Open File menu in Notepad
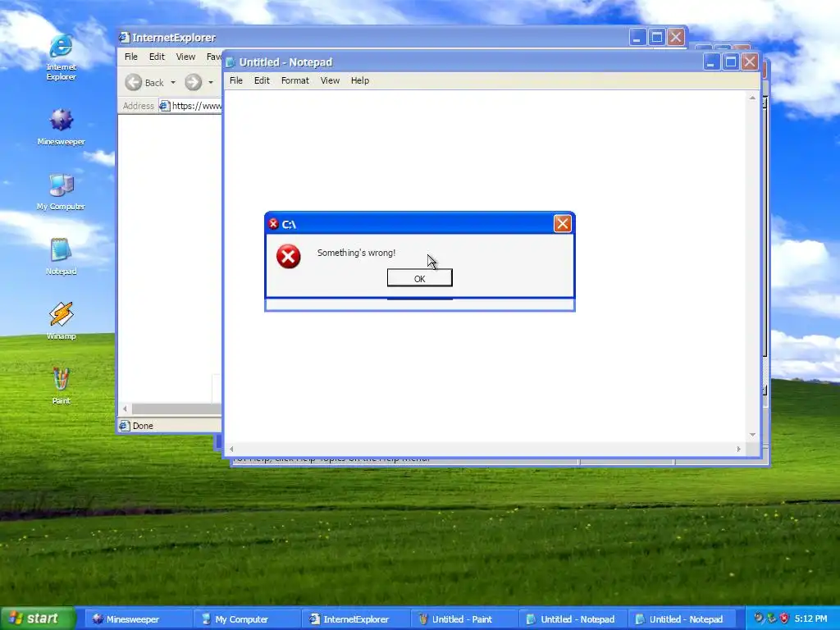 tap(236, 80)
